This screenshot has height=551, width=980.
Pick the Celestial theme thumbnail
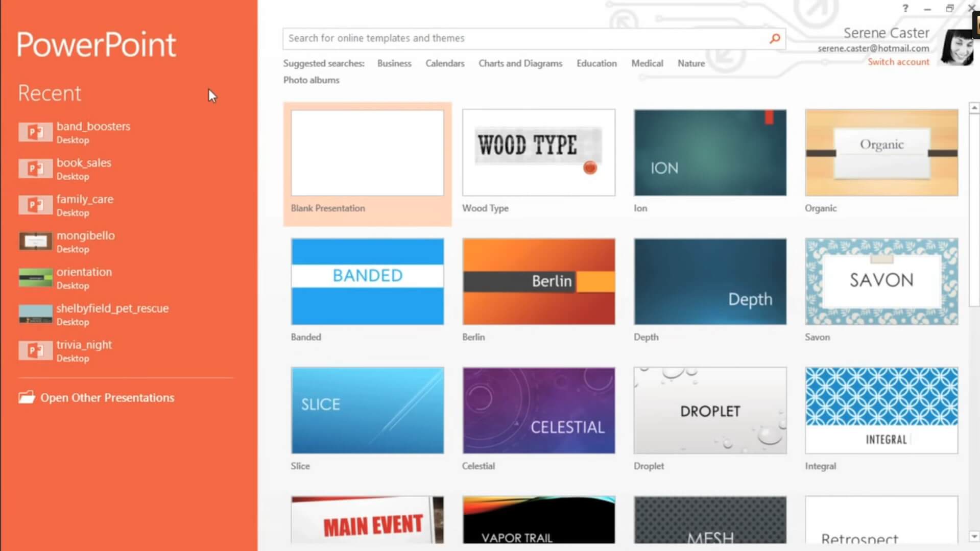click(538, 411)
